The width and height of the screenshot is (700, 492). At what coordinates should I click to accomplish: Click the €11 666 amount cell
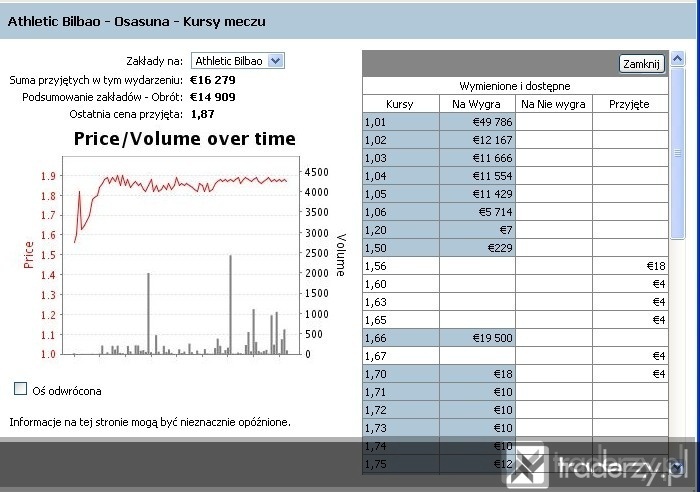click(477, 158)
